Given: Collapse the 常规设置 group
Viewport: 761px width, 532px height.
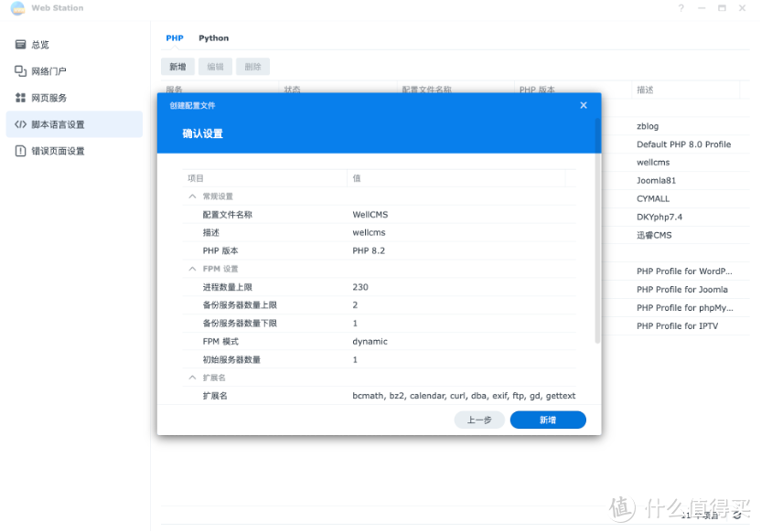Looking at the screenshot, I should tap(192, 197).
